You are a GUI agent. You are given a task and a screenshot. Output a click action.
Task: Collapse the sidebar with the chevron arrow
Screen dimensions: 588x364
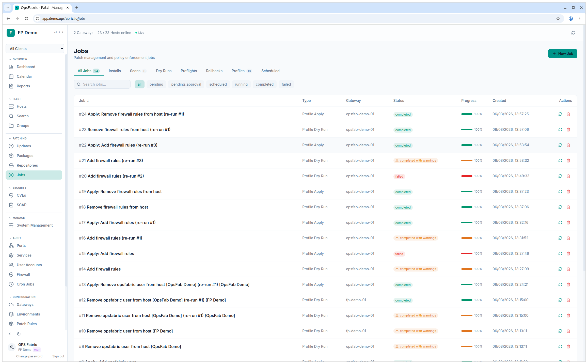point(10,334)
